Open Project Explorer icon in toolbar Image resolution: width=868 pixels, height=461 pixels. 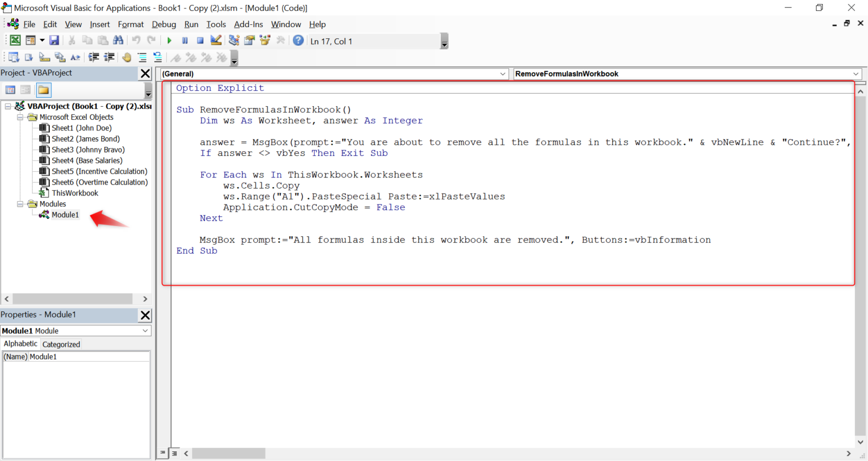[234, 41]
